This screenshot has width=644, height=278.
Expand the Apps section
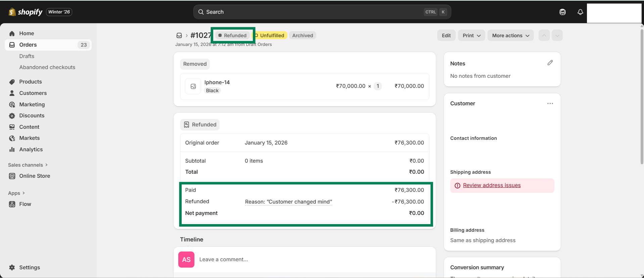click(x=16, y=193)
